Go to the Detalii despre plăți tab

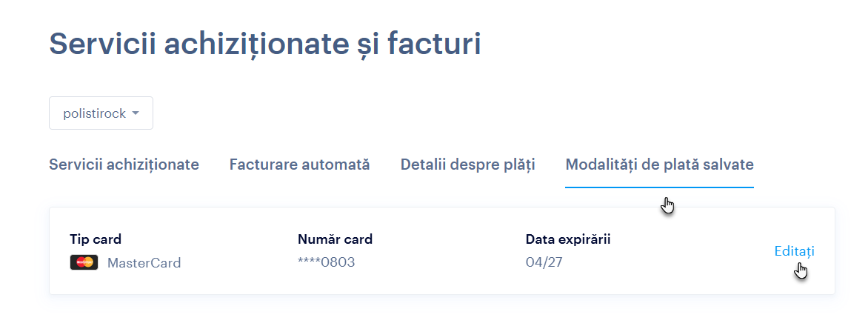pyautogui.click(x=467, y=164)
